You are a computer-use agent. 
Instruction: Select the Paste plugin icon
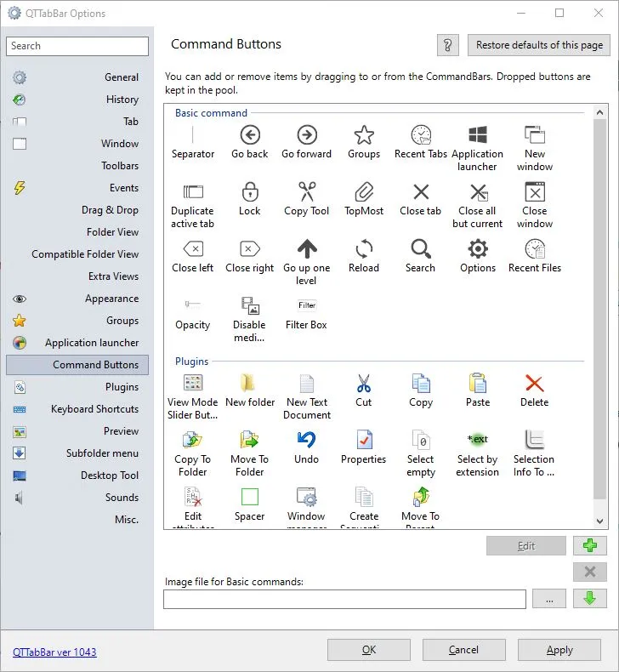tap(478, 383)
